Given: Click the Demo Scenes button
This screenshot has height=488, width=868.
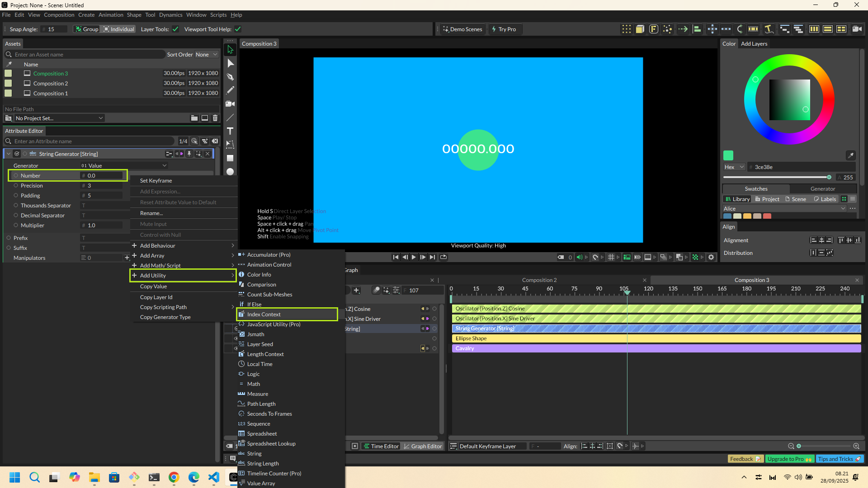Looking at the screenshot, I should click(462, 29).
